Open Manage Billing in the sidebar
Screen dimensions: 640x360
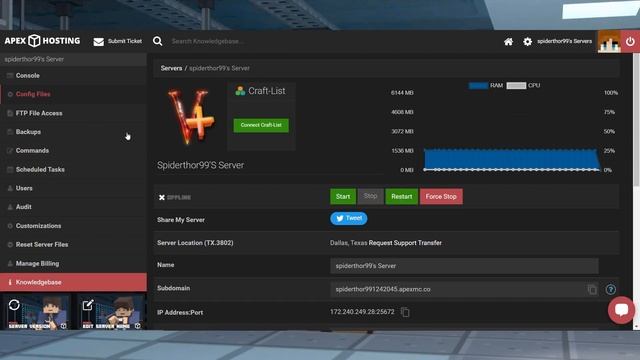click(x=73, y=264)
